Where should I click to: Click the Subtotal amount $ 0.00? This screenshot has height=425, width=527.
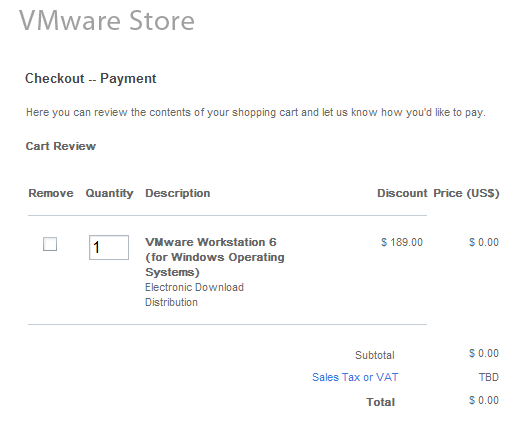click(x=484, y=353)
